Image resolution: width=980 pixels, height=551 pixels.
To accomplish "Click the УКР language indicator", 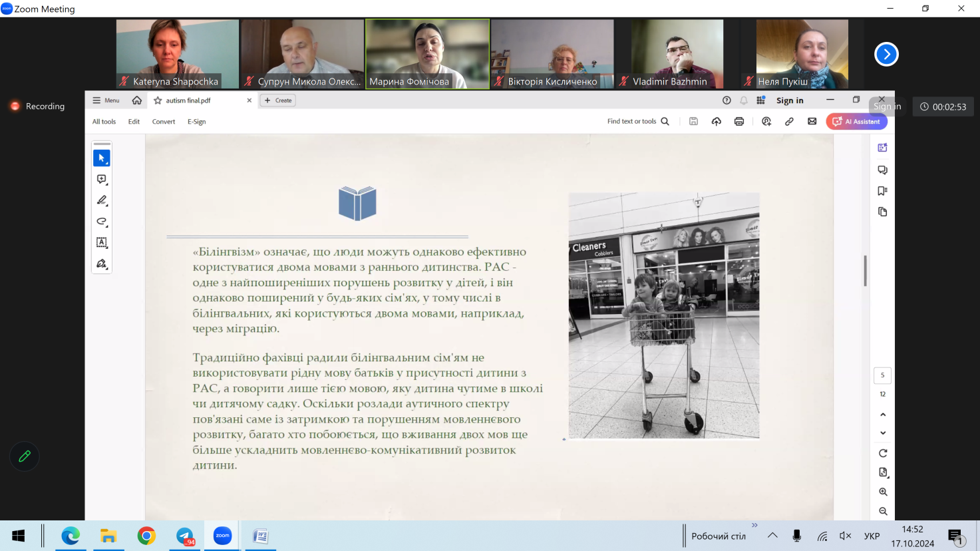I will pos(872,536).
